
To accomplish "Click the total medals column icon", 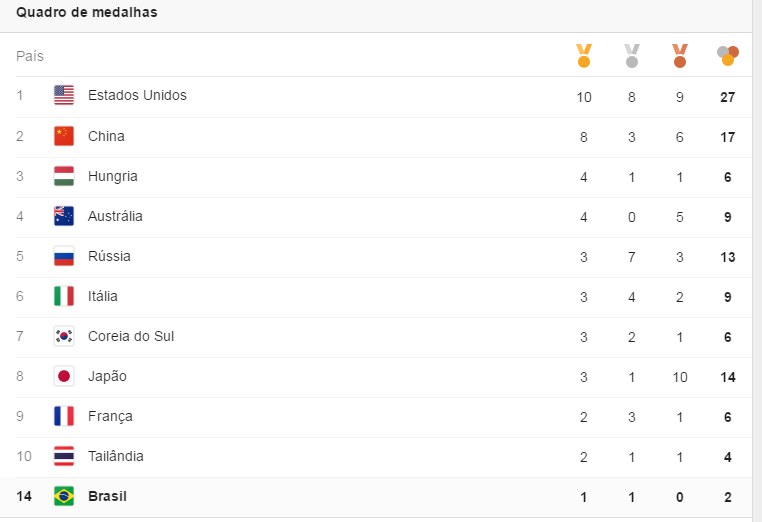I will 728,55.
